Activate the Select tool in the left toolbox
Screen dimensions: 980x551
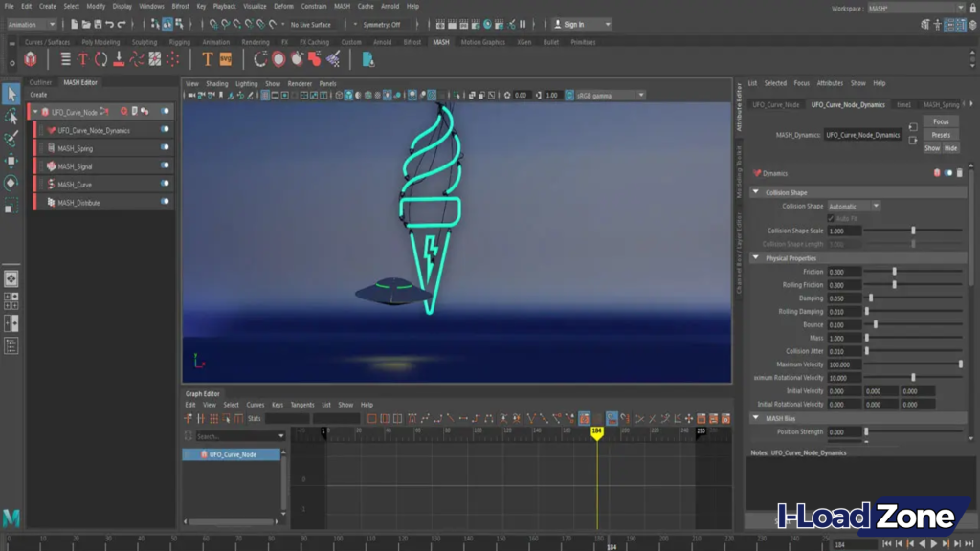[11, 95]
